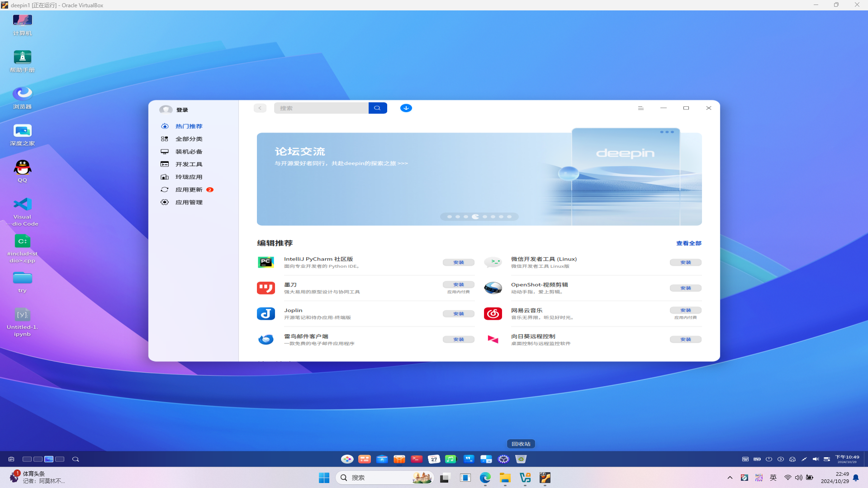868x488 pixels.
Task: Select the first banner carousel dot
Action: tap(450, 217)
